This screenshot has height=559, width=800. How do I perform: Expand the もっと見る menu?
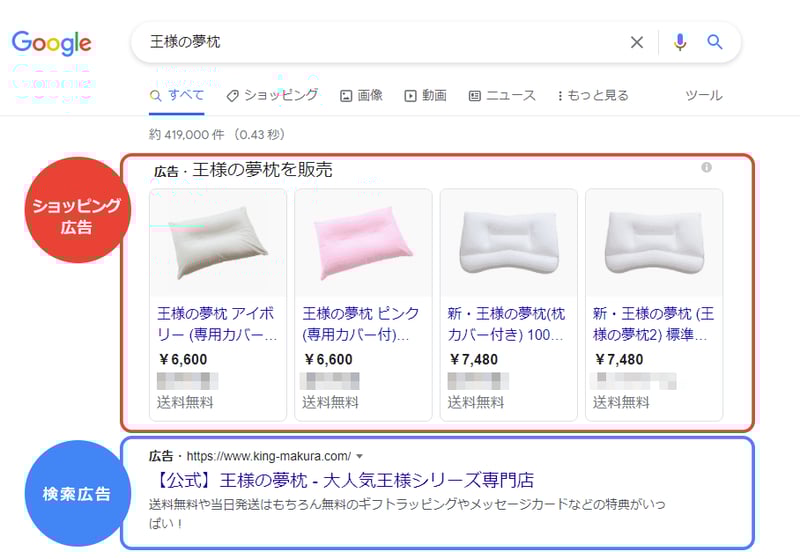coord(593,95)
